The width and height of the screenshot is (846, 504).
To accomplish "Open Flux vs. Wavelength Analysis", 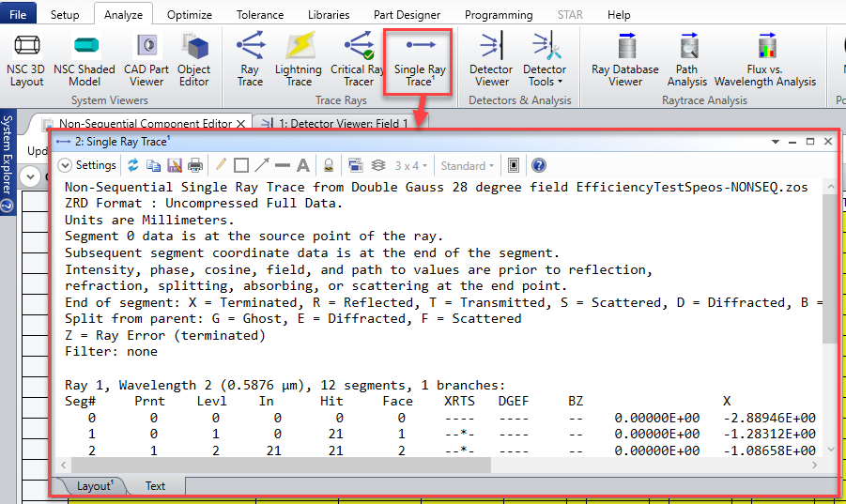I will 765,60.
